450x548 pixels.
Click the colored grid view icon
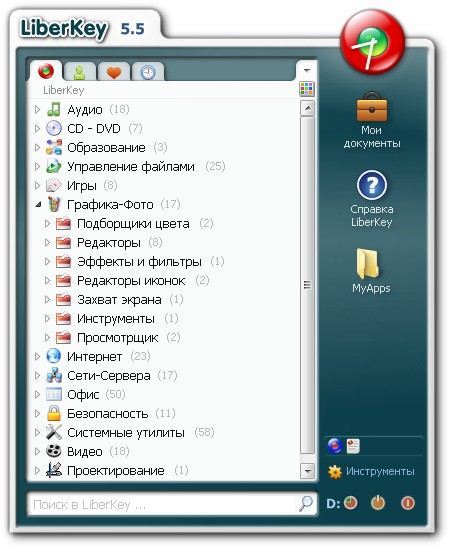(x=307, y=89)
